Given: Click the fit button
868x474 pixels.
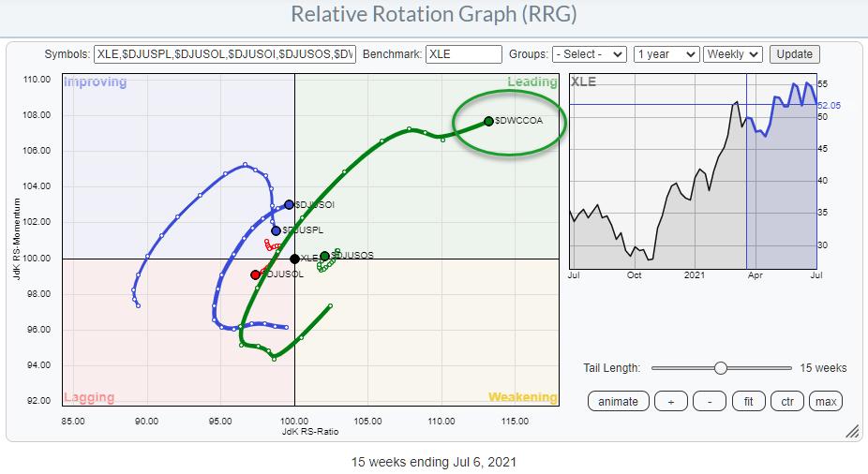Looking at the screenshot, I should pyautogui.click(x=748, y=401).
